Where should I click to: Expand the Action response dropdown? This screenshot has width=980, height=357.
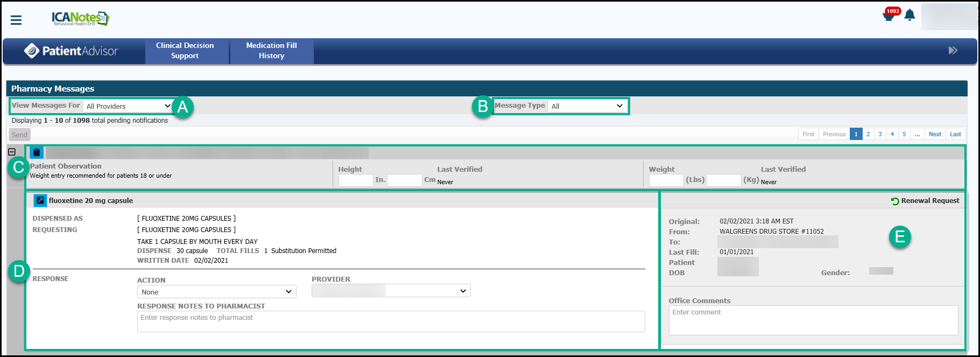point(216,292)
